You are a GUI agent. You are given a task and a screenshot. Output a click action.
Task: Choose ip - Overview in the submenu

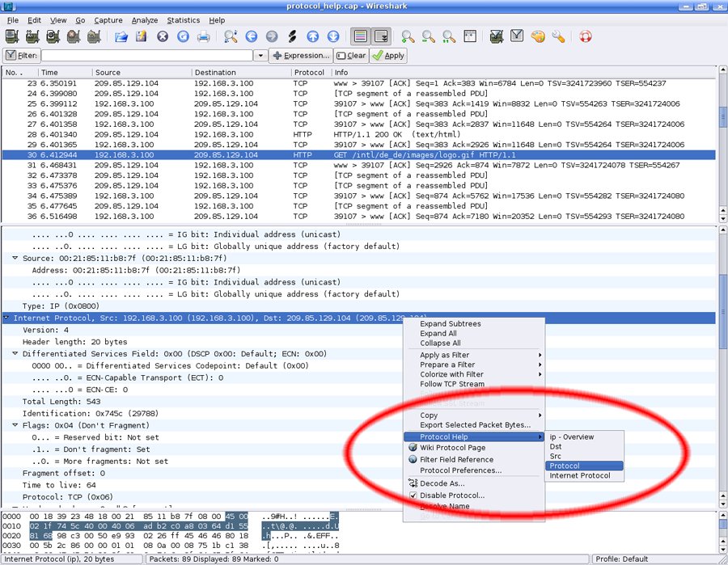pos(585,436)
